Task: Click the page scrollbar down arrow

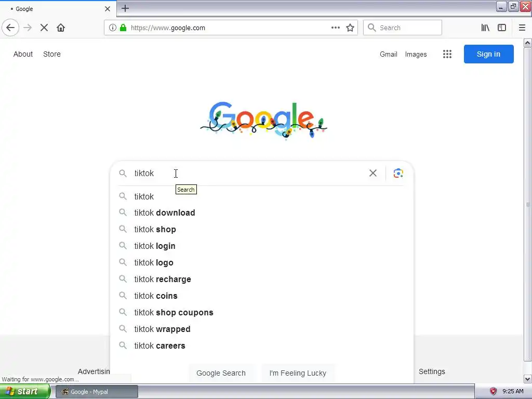Action: point(527,379)
